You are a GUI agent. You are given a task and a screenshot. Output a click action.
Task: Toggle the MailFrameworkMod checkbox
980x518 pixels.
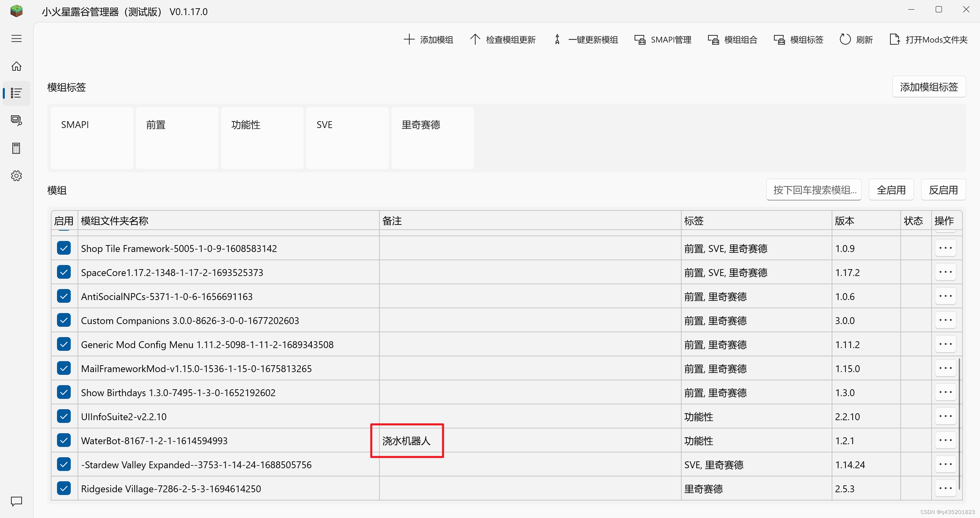click(64, 368)
